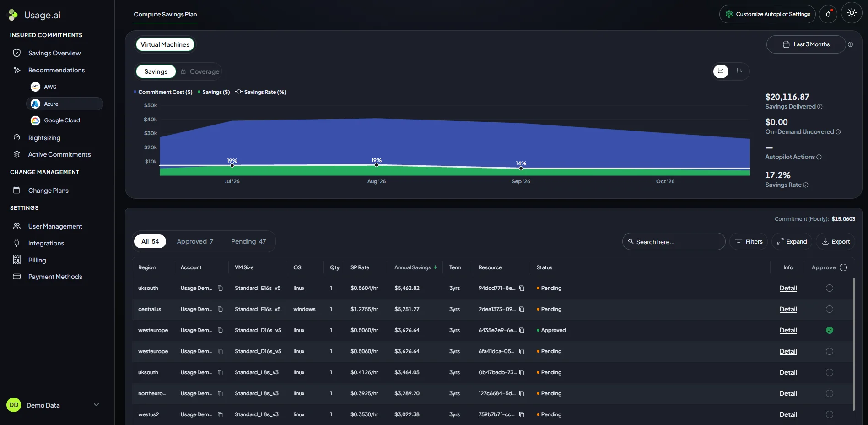Click Autopilot Actions info icon
The width and height of the screenshot is (868, 425).
pyautogui.click(x=819, y=157)
